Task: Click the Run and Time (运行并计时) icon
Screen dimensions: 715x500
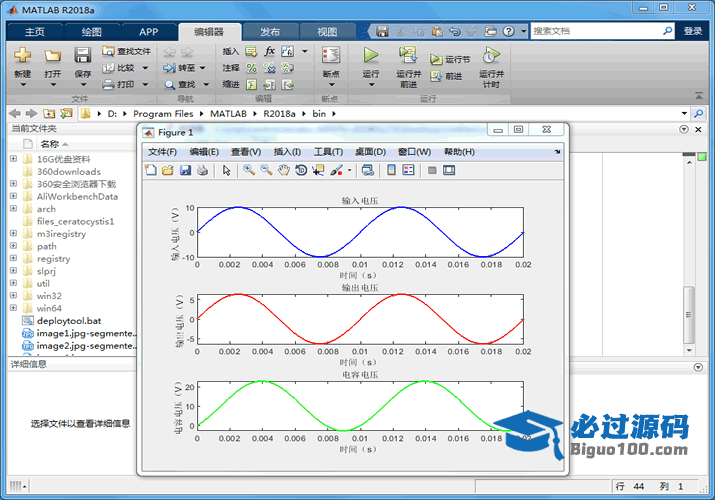Action: [x=491, y=55]
